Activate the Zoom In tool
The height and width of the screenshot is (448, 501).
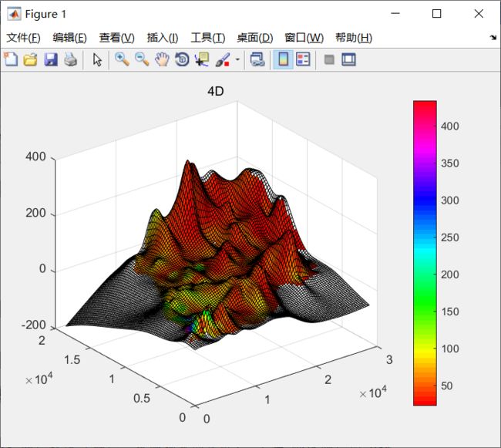click(122, 59)
